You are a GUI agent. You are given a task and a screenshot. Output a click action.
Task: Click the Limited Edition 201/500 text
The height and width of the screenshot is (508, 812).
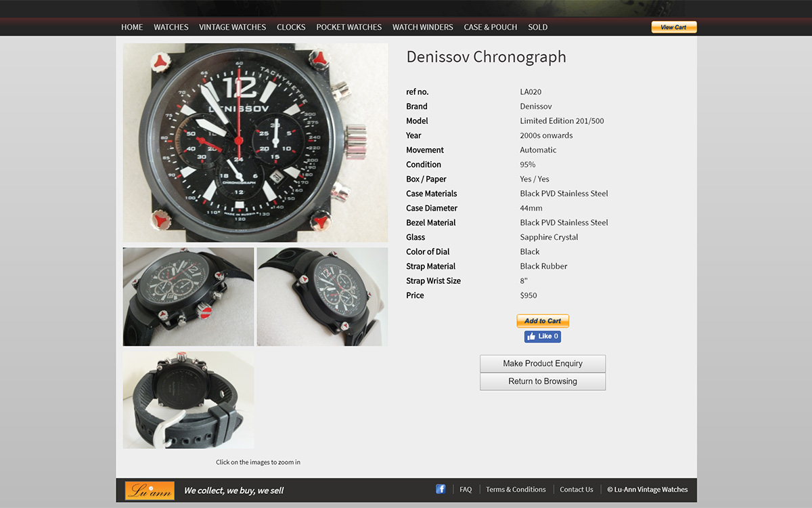click(562, 121)
